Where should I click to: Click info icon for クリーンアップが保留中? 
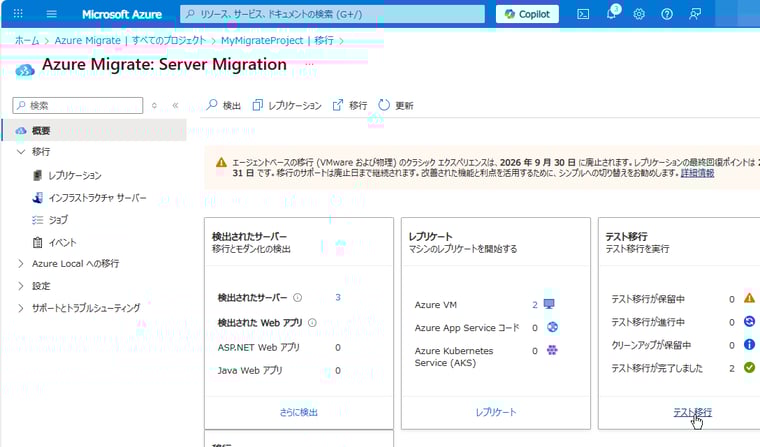(x=749, y=345)
